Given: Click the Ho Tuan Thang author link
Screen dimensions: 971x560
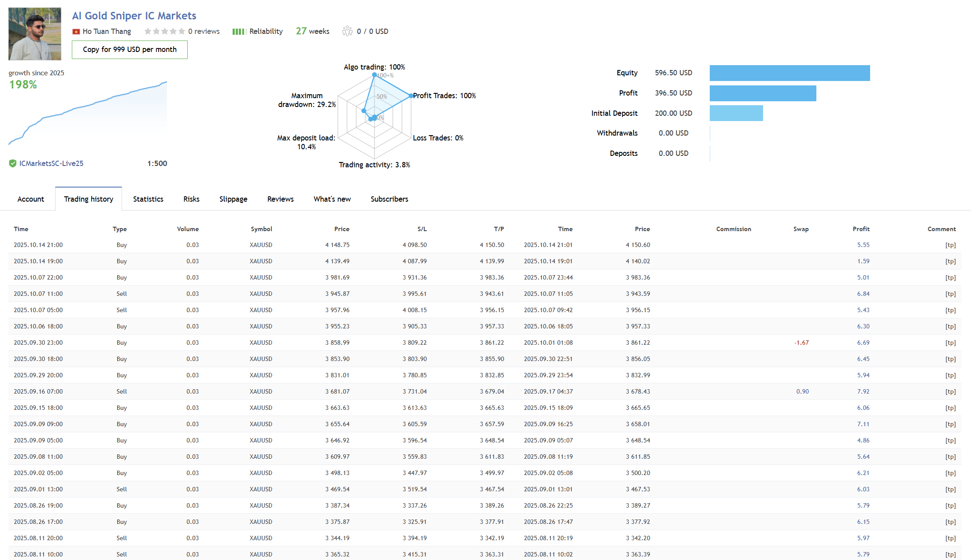Looking at the screenshot, I should (107, 31).
